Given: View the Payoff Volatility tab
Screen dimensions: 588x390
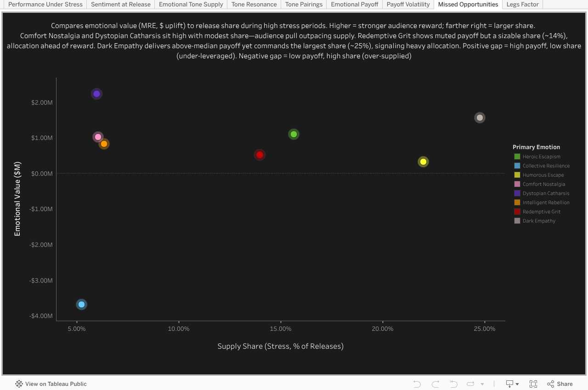Looking at the screenshot, I should (x=408, y=5).
